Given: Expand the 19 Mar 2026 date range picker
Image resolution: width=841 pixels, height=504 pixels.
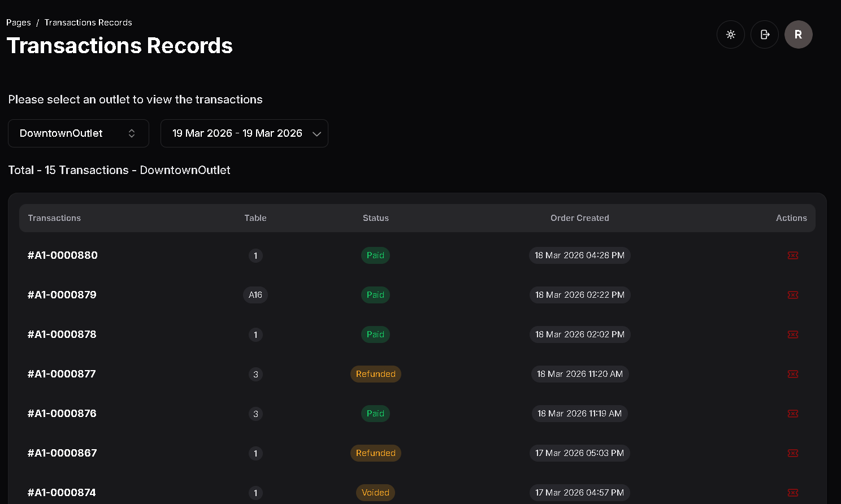Looking at the screenshot, I should (244, 133).
